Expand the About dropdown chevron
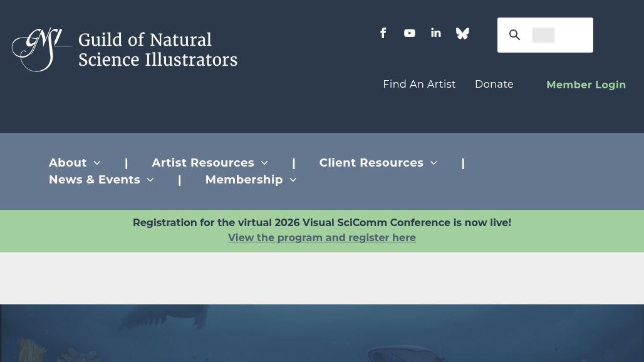Image resolution: width=644 pixels, height=362 pixels. point(97,163)
